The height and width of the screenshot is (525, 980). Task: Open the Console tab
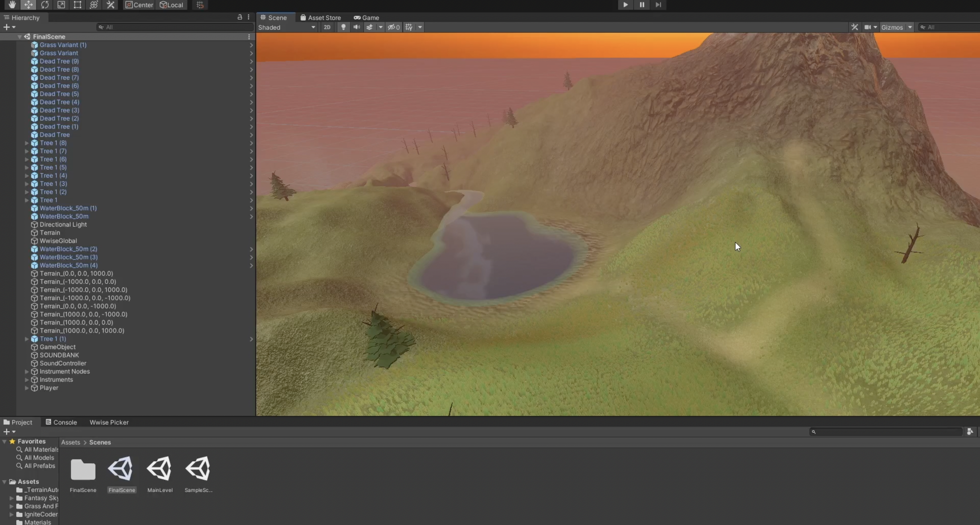61,422
